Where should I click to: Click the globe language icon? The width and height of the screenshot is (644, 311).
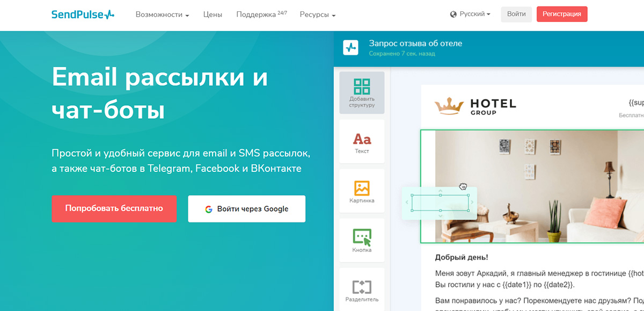[x=453, y=15]
